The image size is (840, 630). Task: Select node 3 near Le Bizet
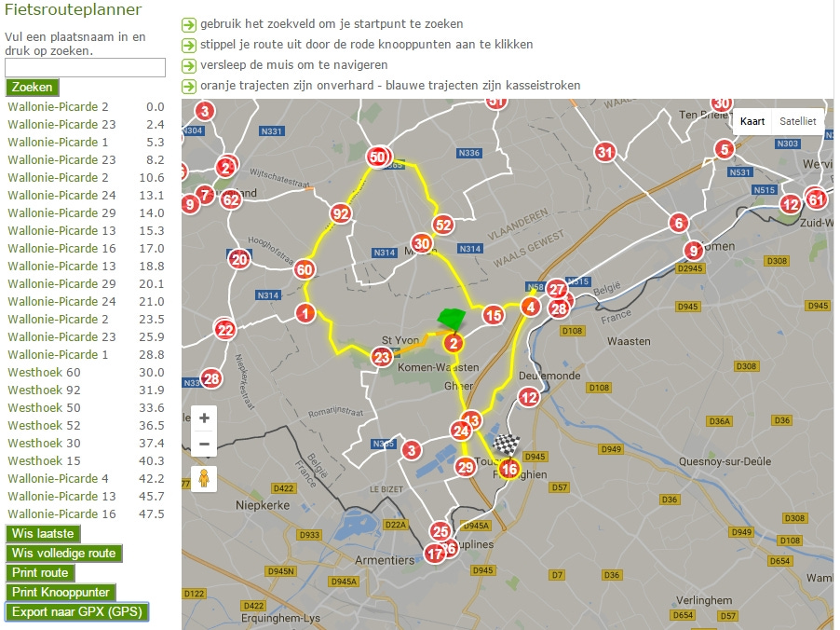[411, 450]
